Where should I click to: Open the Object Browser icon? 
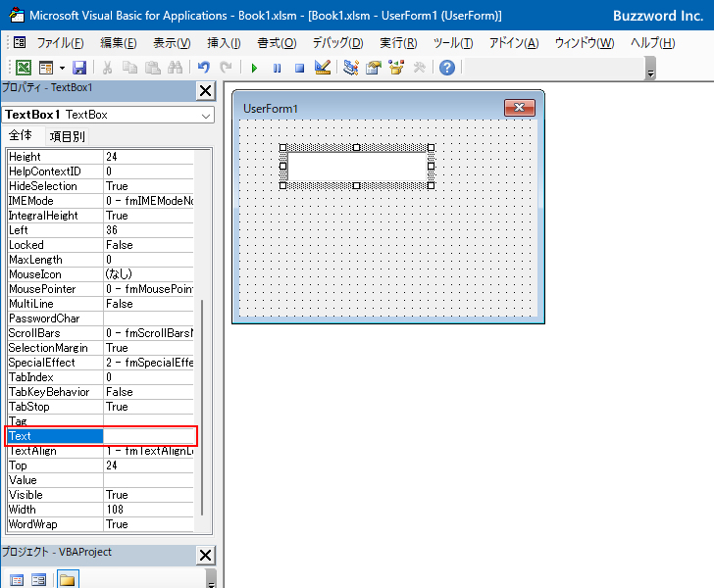pos(396,68)
